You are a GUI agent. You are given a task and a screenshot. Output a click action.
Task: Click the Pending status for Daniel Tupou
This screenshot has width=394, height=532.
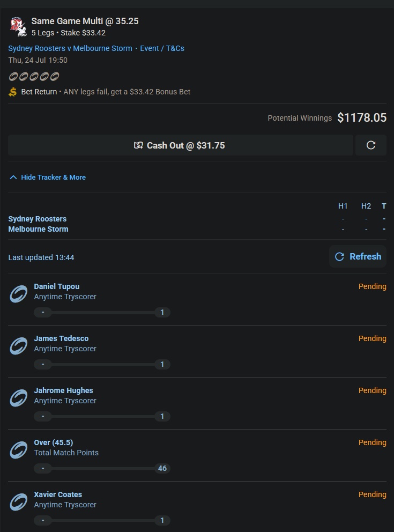tap(373, 286)
